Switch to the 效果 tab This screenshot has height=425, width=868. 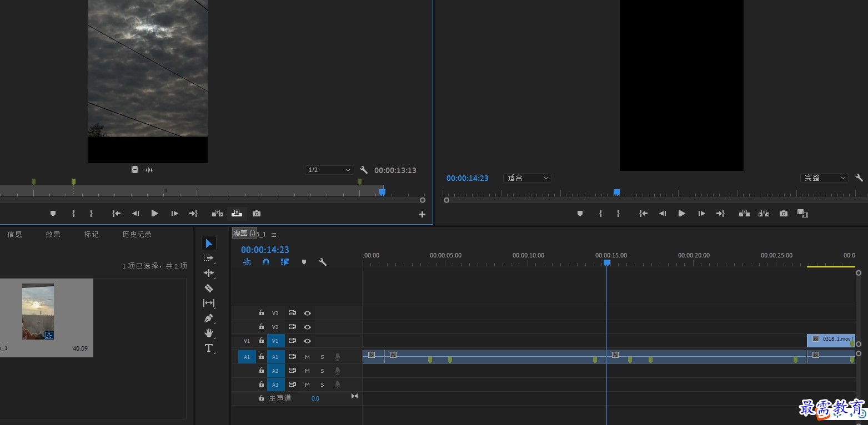click(53, 234)
